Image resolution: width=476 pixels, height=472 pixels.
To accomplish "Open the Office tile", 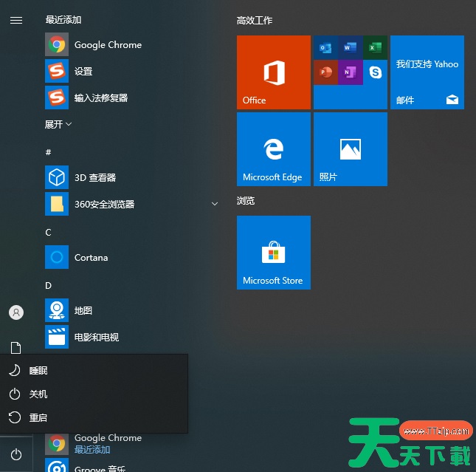I will point(273,72).
